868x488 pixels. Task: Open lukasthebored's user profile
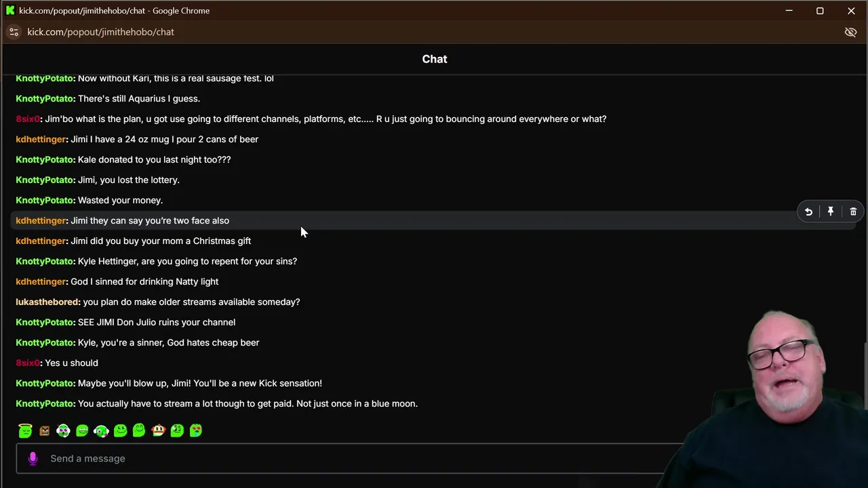tap(47, 302)
